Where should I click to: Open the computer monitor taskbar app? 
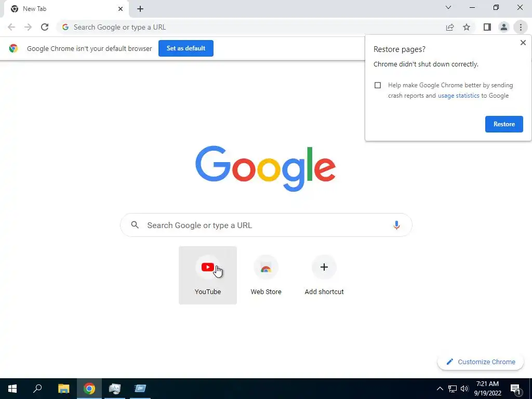point(115,389)
